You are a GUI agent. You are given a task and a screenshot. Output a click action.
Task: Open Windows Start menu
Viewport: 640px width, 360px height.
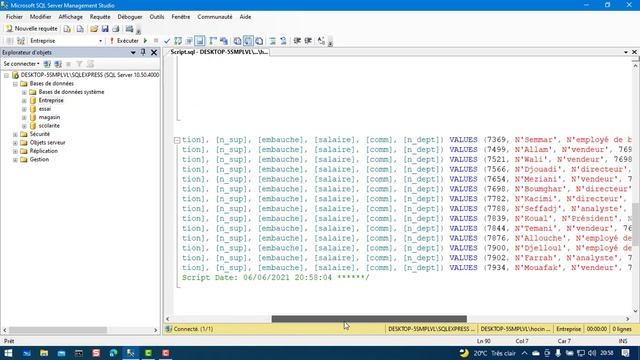click(x=8, y=353)
